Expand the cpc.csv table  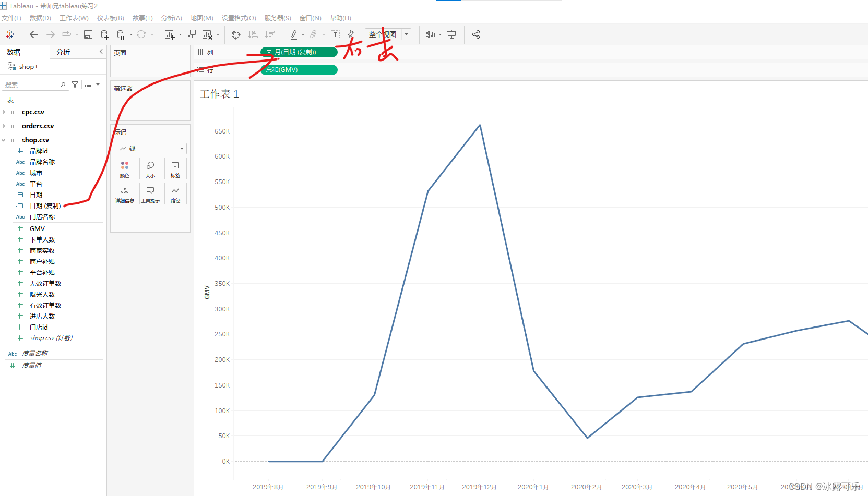pyautogui.click(x=4, y=112)
